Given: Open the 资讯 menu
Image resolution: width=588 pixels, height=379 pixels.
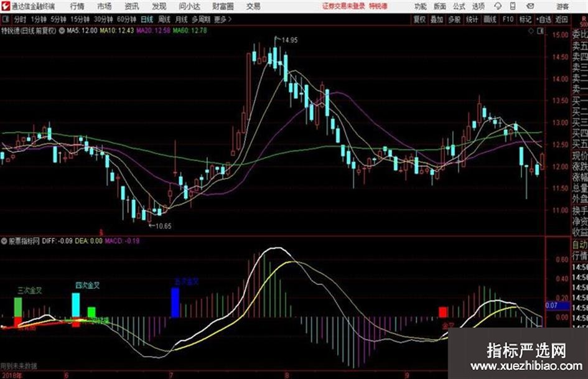Looking at the screenshot, I should coord(132,6).
